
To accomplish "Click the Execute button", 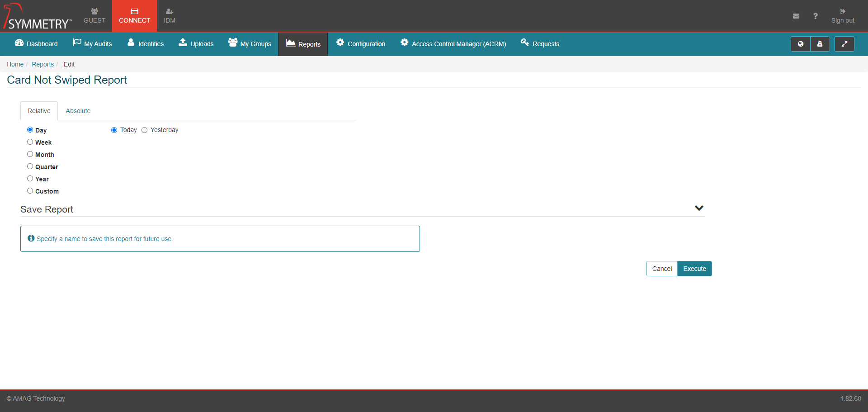I will tap(694, 269).
